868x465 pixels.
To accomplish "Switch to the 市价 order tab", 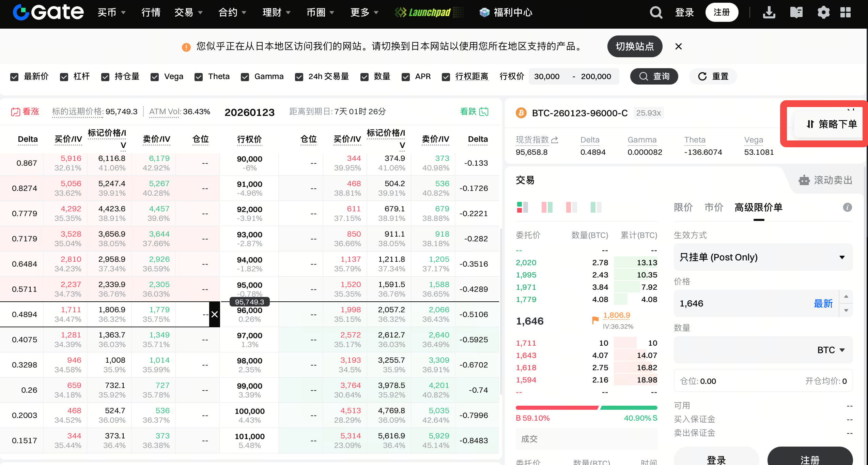I will 714,207.
